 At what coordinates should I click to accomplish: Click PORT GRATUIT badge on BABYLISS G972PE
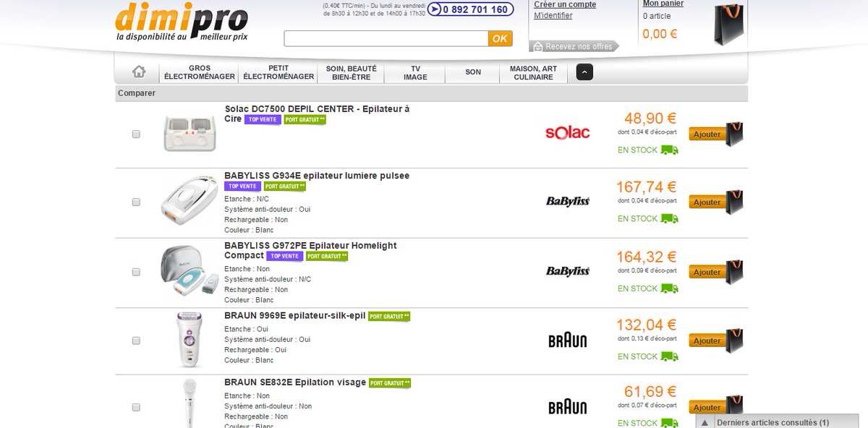[x=326, y=256]
